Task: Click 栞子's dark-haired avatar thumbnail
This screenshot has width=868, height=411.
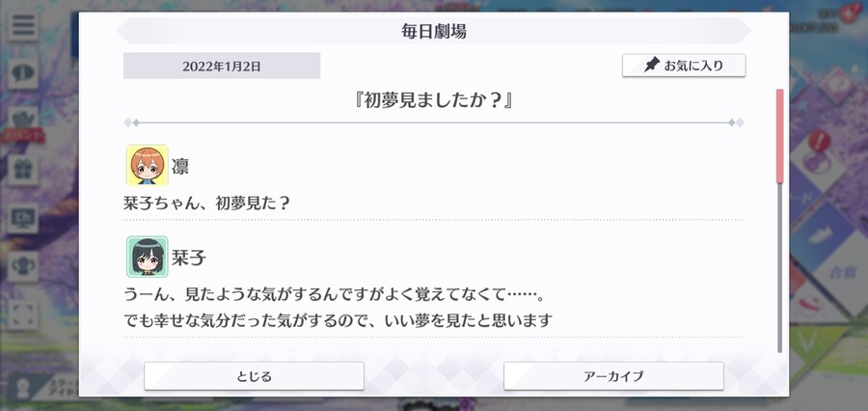Action: click(x=147, y=257)
